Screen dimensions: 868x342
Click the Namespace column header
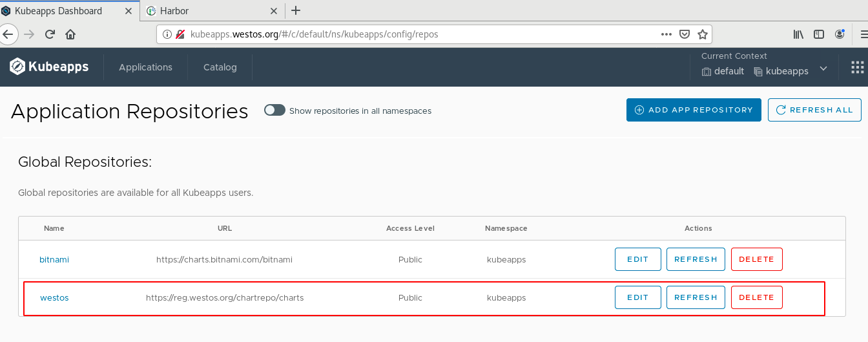[x=506, y=228]
